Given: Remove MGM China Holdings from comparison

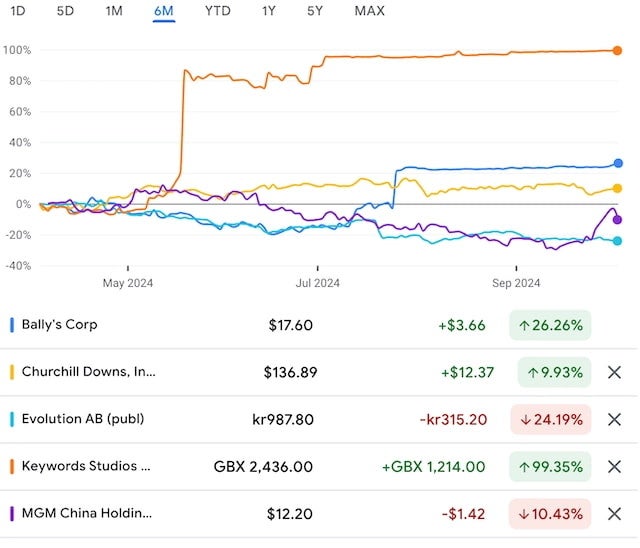Looking at the screenshot, I should pos(614,513).
